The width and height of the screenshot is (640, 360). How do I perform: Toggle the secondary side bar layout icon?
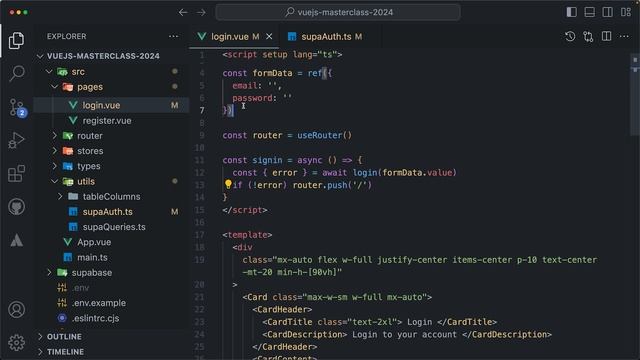pos(607,12)
